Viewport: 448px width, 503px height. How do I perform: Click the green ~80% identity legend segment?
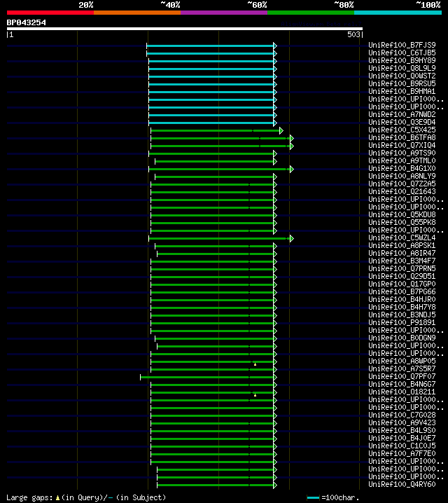pyautogui.click(x=311, y=13)
